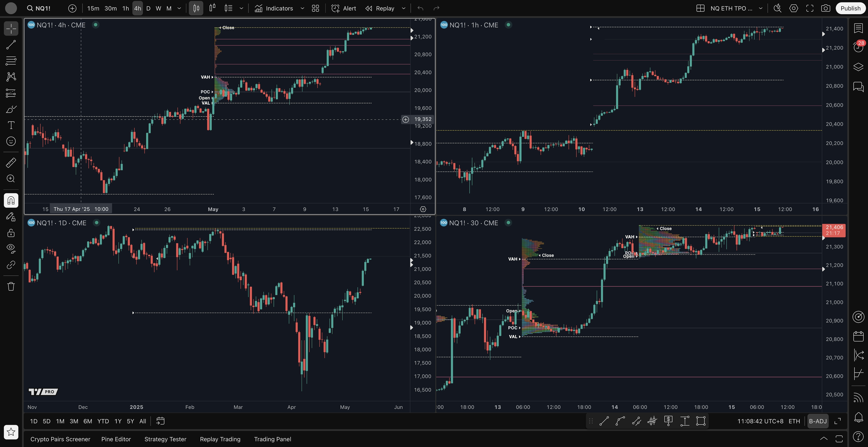Click the trash remove objects icon
Image resolution: width=868 pixels, height=447 pixels.
point(11,286)
